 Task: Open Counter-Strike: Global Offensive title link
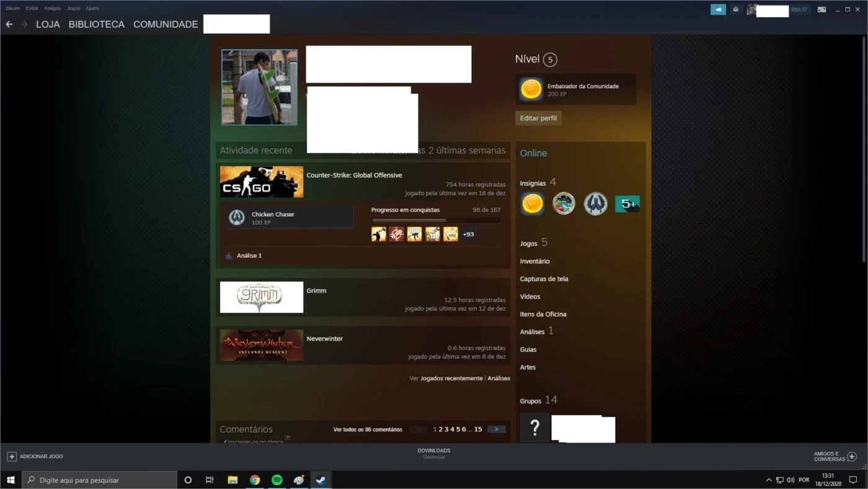tap(354, 175)
